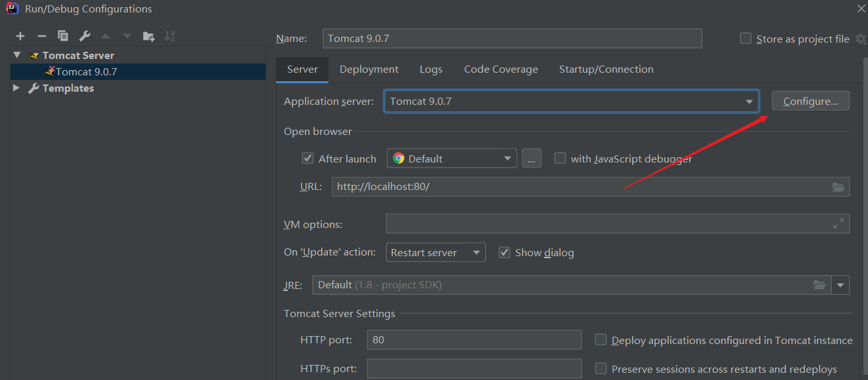Open edit defaults wrench icon
This screenshot has width=868, height=380.
coord(85,37)
